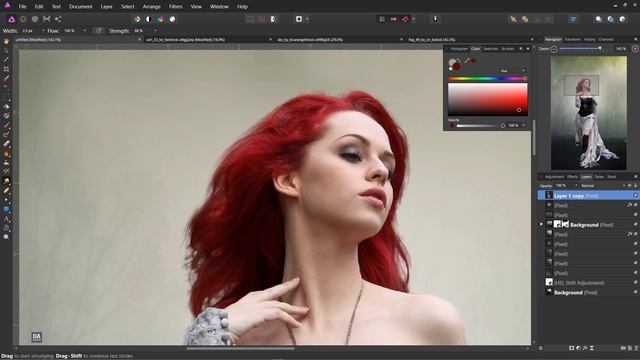Switch to the Swatches tab
640x360 pixels.
click(x=490, y=49)
